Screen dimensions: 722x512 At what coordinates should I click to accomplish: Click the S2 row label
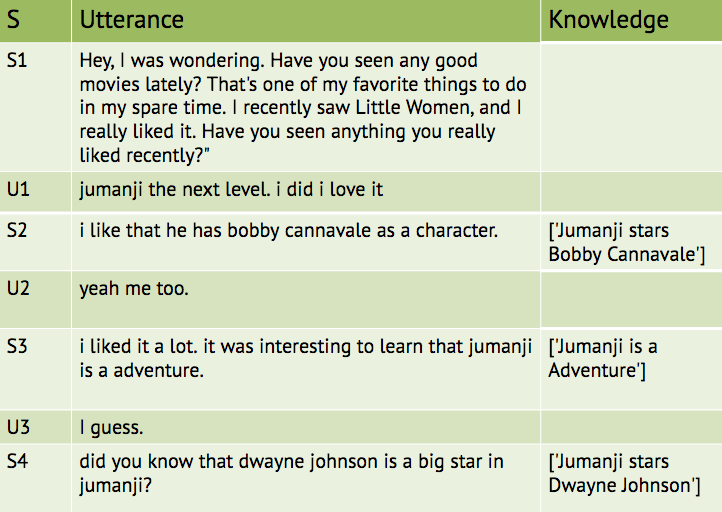point(17,230)
